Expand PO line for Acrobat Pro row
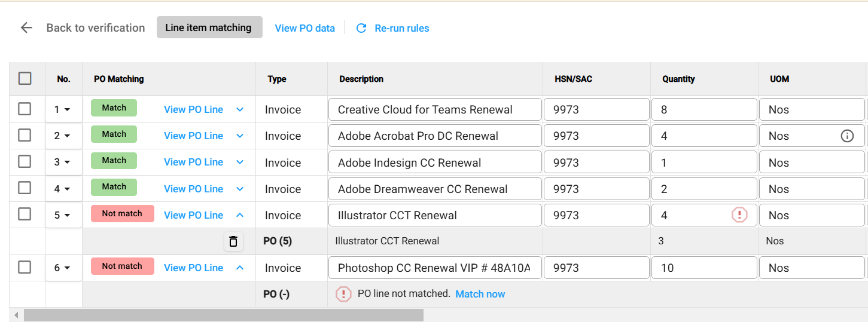868x322 pixels. (240, 136)
